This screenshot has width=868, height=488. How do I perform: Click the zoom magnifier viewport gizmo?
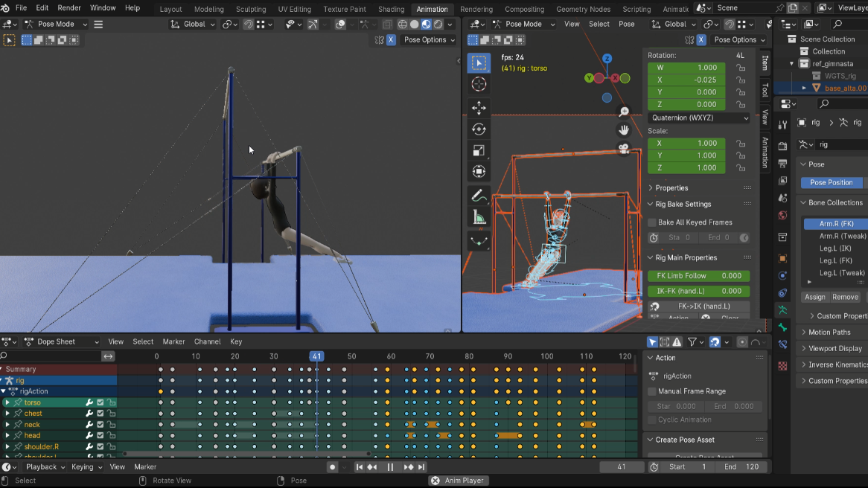[x=624, y=112]
